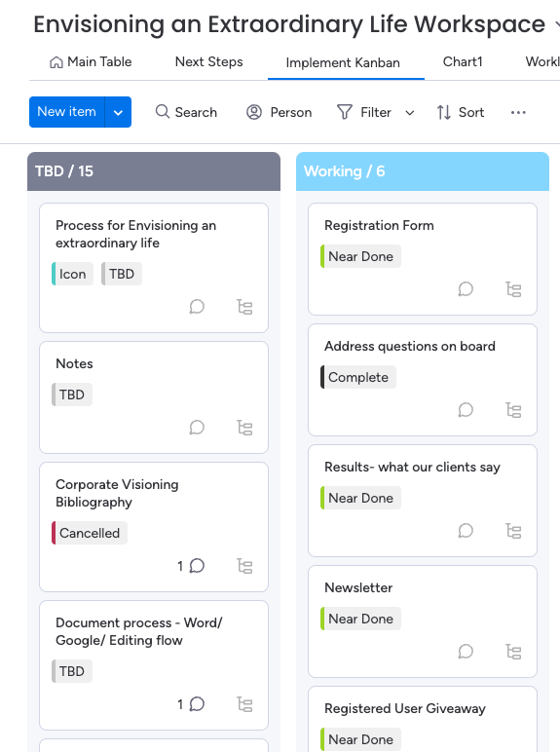560x752 pixels.
Task: Click the Cancelled status label
Action: point(90,533)
